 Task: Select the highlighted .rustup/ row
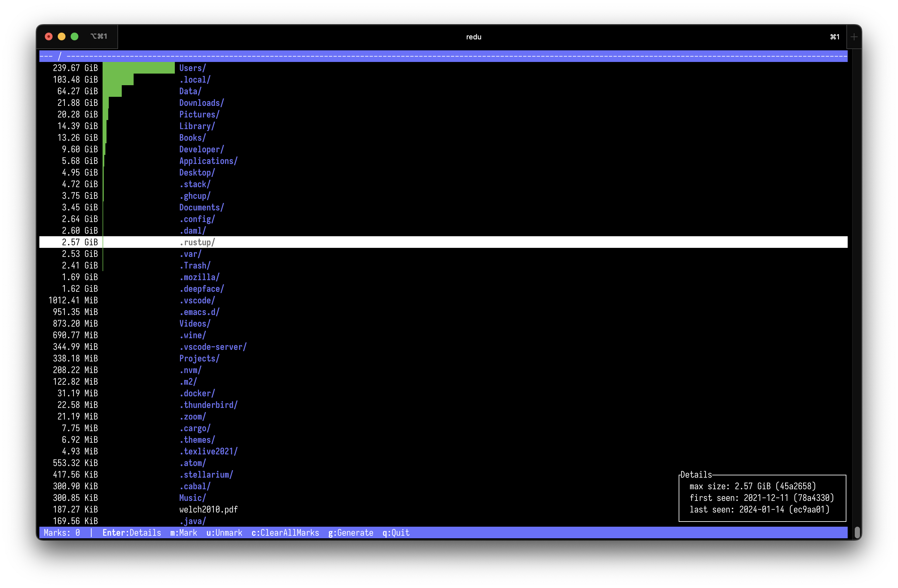tap(197, 242)
